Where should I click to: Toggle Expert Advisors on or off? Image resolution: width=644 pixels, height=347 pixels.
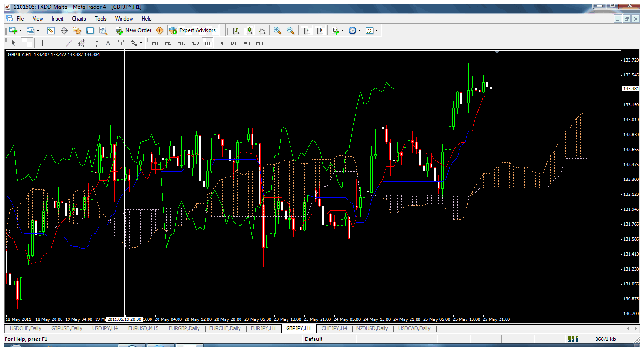(193, 30)
